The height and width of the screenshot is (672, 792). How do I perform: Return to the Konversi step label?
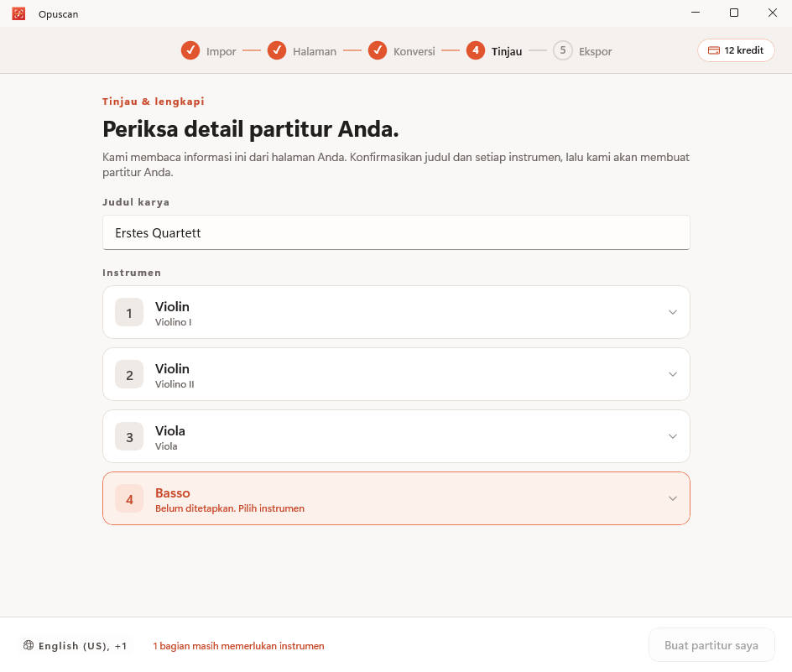tap(414, 51)
